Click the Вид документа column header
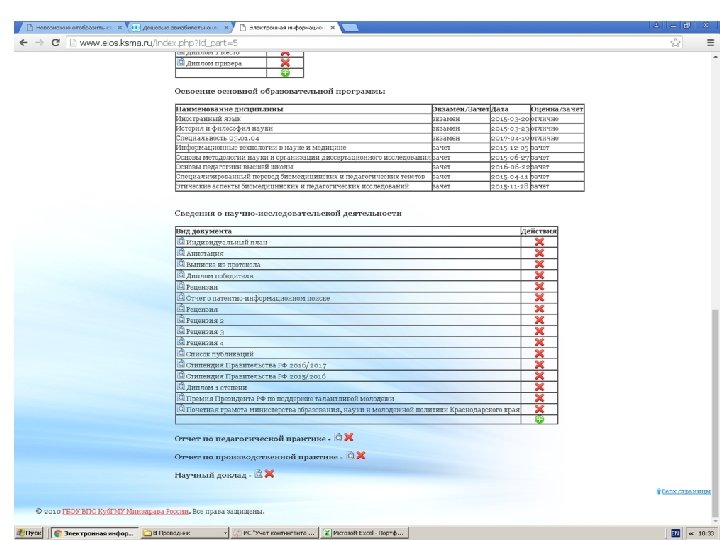The width and height of the screenshot is (720, 540). coord(348,231)
